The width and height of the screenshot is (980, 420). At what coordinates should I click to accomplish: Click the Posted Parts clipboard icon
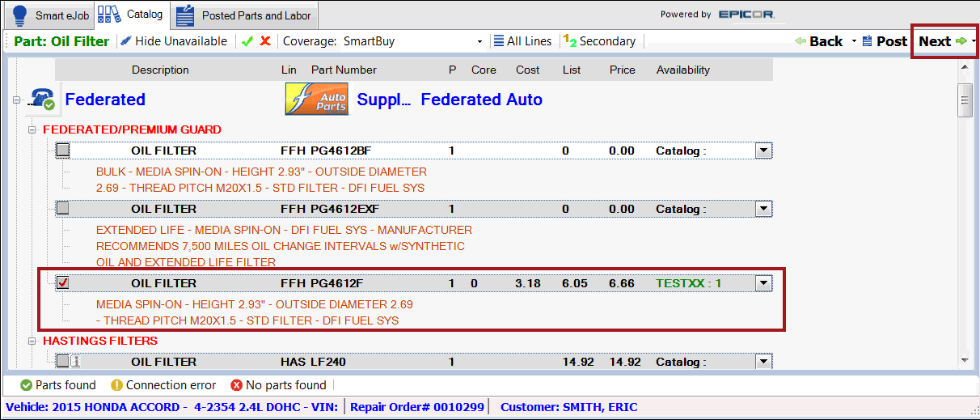click(x=185, y=15)
